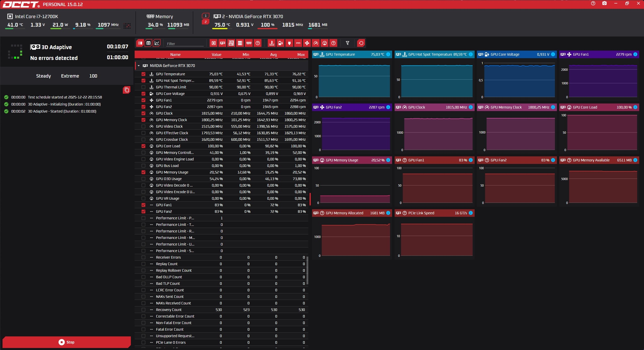644x350 pixels.
Task: Uncheck the GPU Temperature checkbox
Action: 143,74
